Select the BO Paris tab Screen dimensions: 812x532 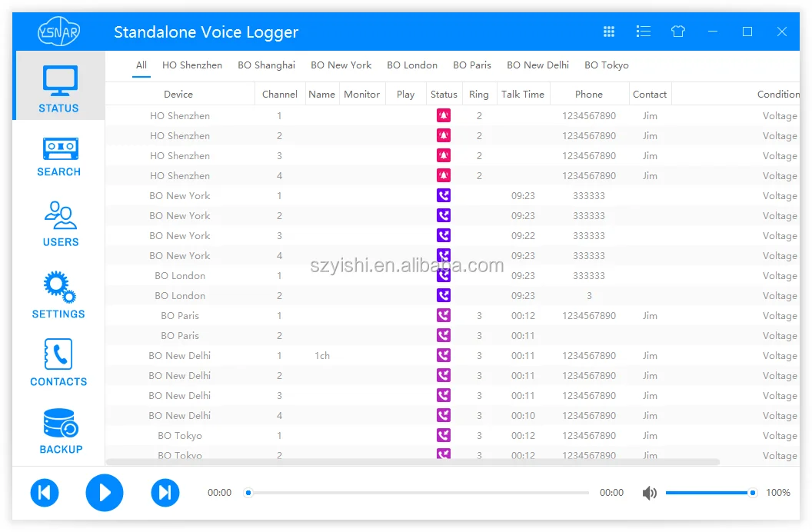(472, 65)
